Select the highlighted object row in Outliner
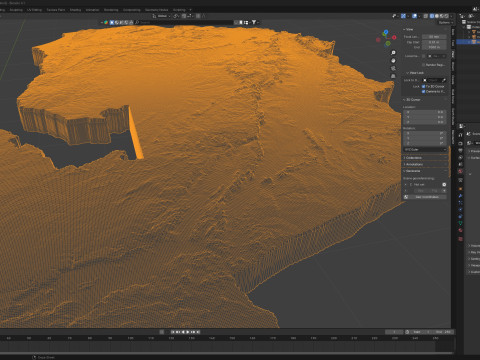480x360 pixels. click(468, 42)
